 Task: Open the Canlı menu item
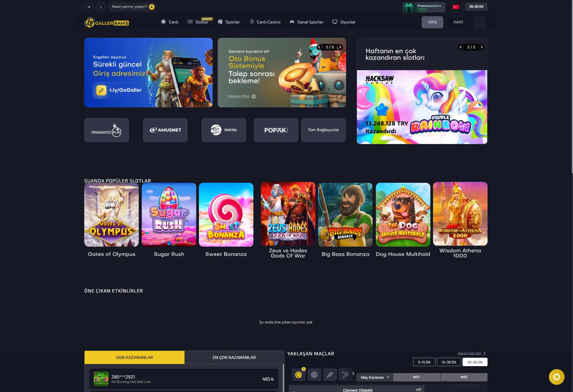tap(170, 22)
